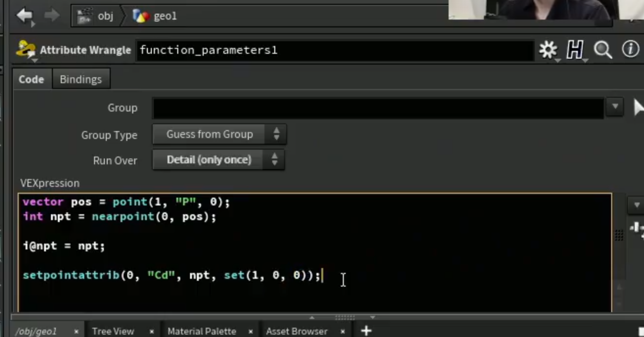Open the gear parameter settings menu

(x=548, y=49)
